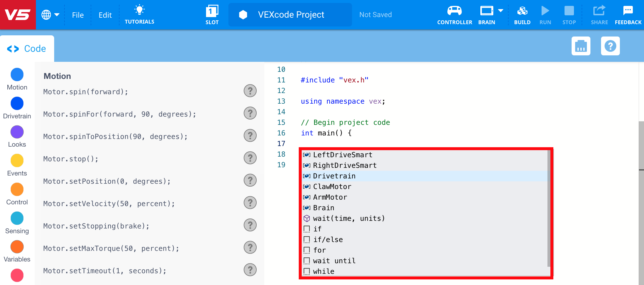Rename the VEXcode Project title
The width and height of the screenshot is (644, 285).
[x=291, y=14]
